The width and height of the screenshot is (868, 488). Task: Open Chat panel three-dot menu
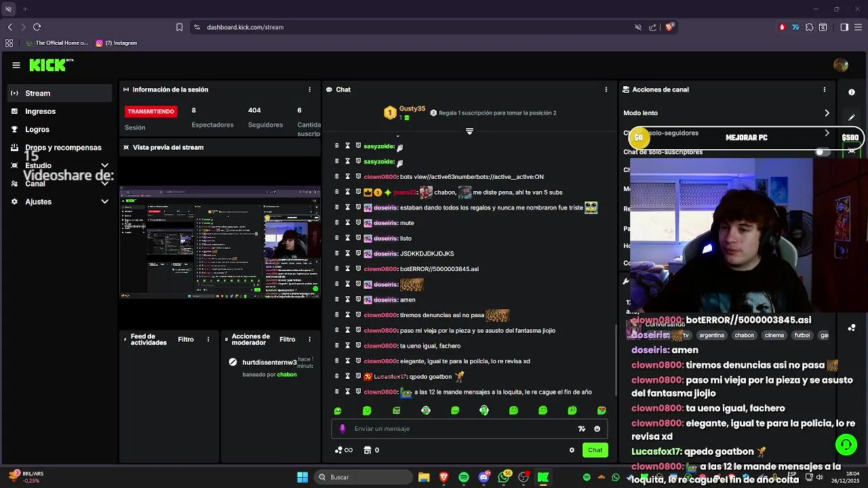606,89
